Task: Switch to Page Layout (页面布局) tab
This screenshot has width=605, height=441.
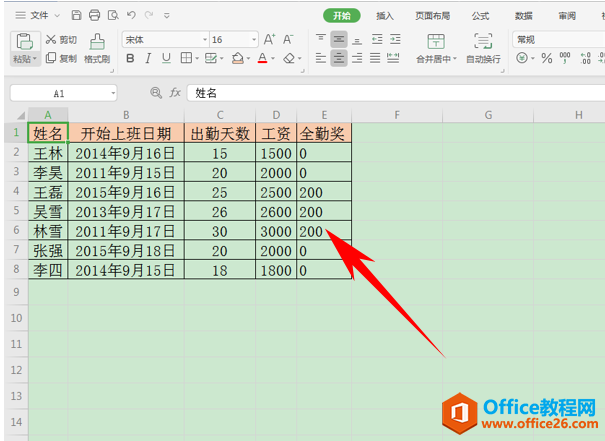Action: 433,16
